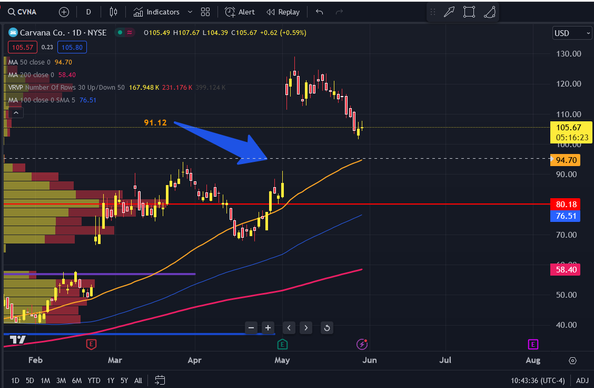Select the 91.12 text label
The height and width of the screenshot is (388, 594).
click(155, 122)
